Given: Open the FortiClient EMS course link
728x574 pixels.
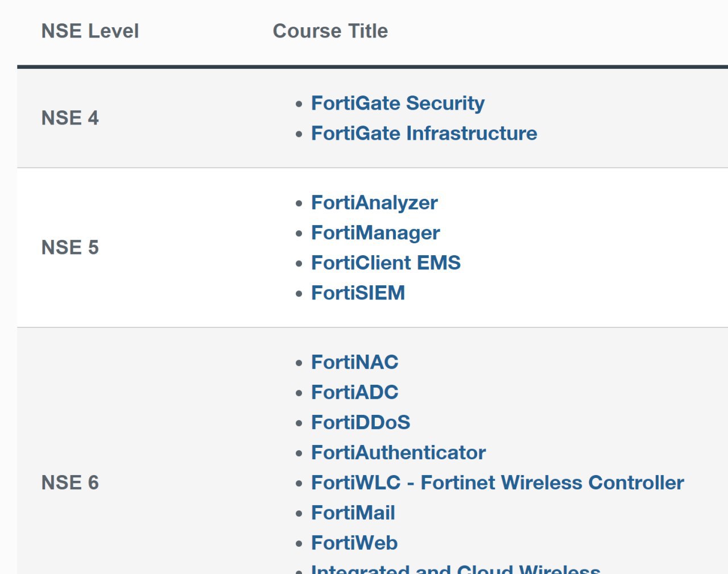Looking at the screenshot, I should click(x=386, y=263).
